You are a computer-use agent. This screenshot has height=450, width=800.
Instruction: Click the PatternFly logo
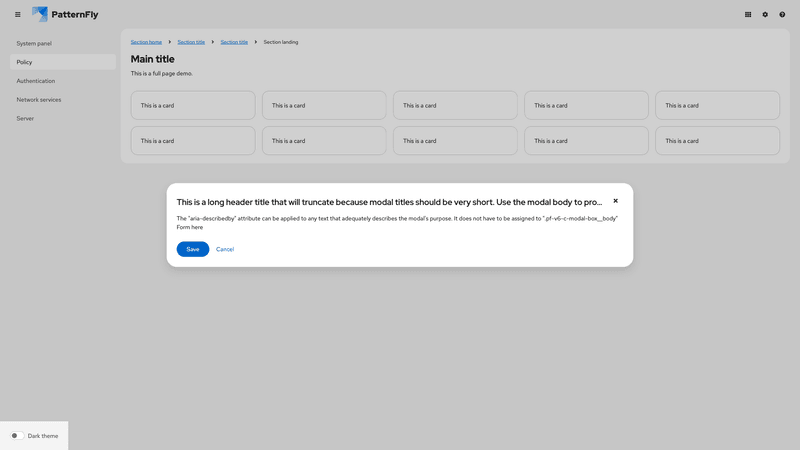click(65, 14)
